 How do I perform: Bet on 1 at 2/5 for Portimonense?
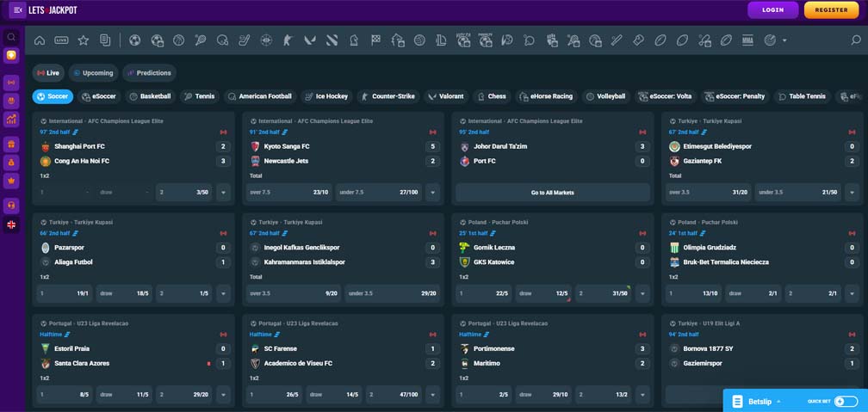(484, 395)
